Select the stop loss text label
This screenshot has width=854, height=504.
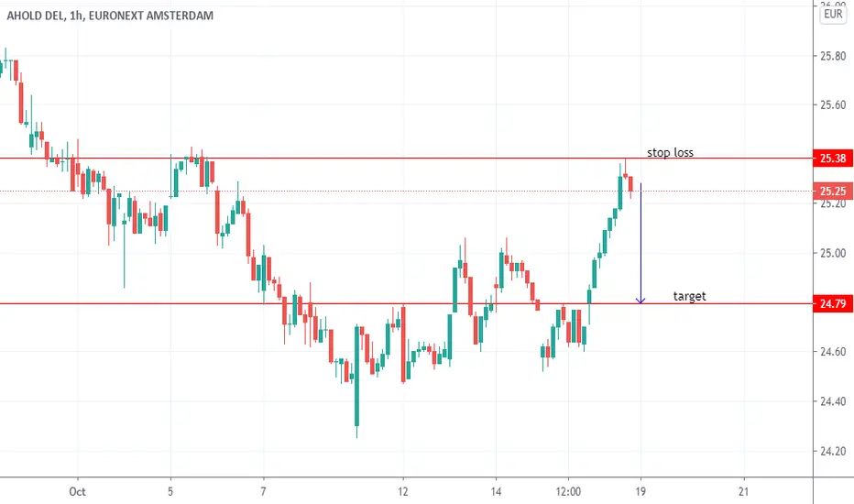tap(670, 152)
